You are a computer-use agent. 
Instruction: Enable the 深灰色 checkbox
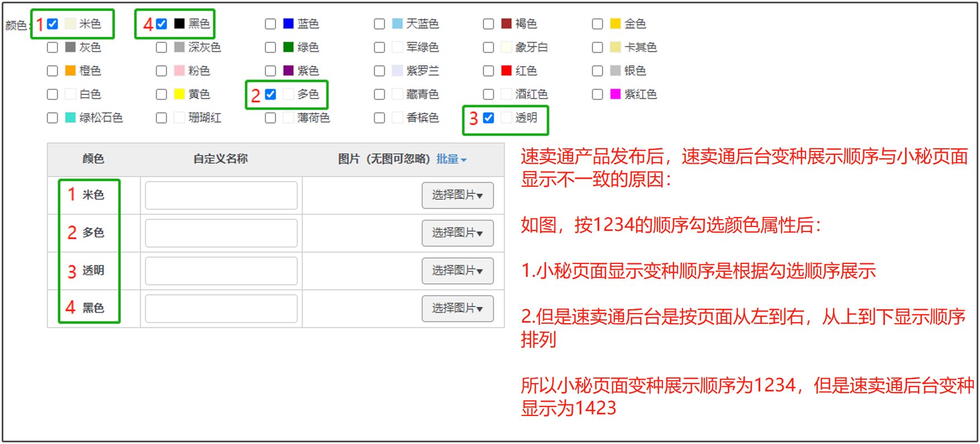point(162,47)
